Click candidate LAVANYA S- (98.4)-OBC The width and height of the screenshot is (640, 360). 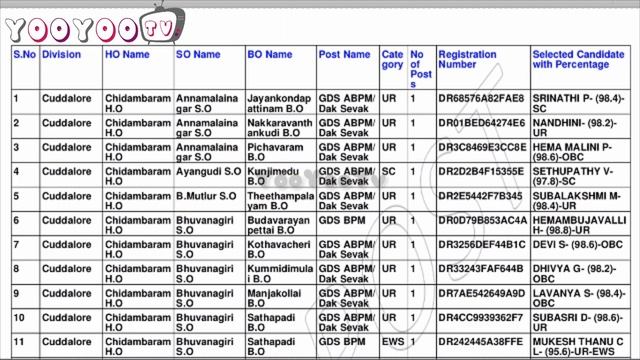pyautogui.click(x=579, y=298)
